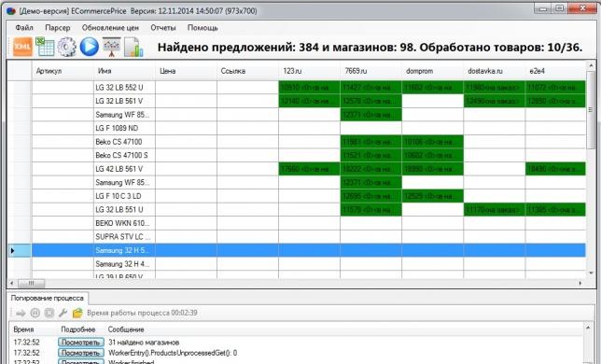Select the 'LG 32 LB 551 U' name cell
601x364 pixels.
coord(124,210)
